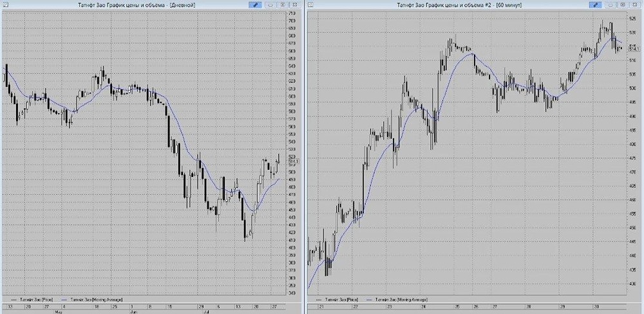Image resolution: width=644 pixels, height=314 pixels.
Task: Click the 'May' month label on daily axis
Action: point(58,312)
